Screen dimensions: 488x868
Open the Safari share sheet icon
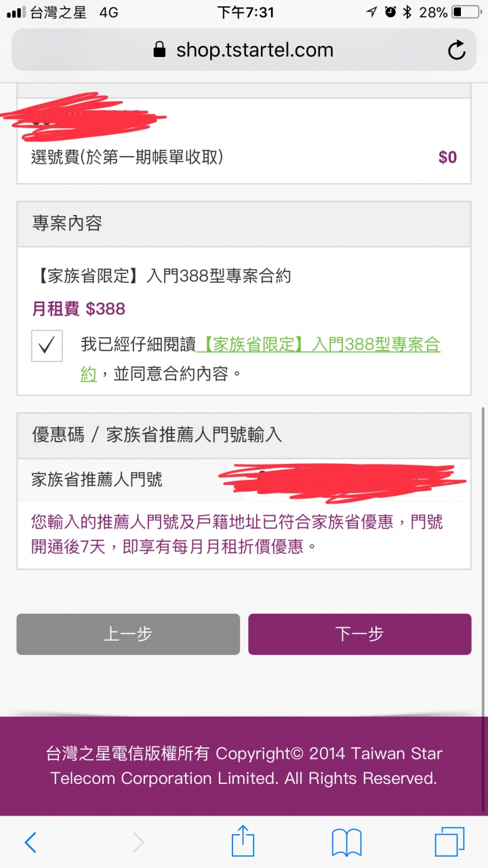pos(243,842)
